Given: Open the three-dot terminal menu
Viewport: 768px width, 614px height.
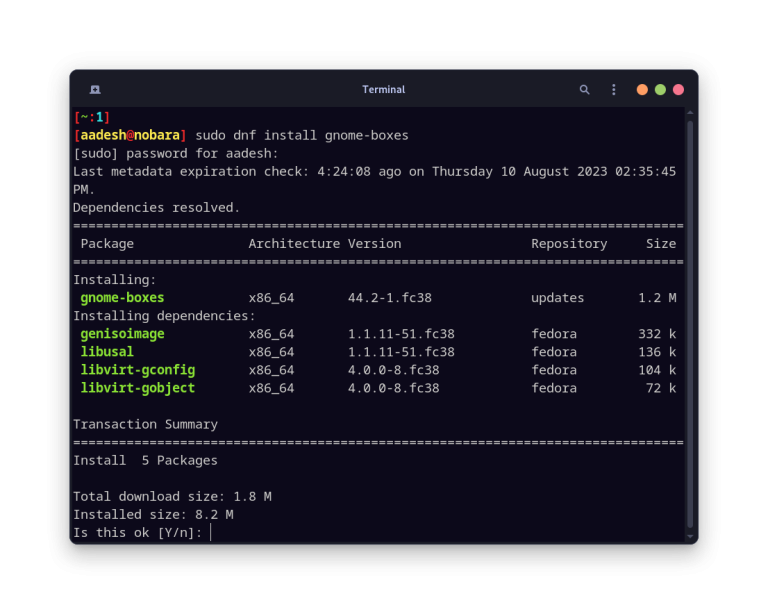Looking at the screenshot, I should 613,90.
